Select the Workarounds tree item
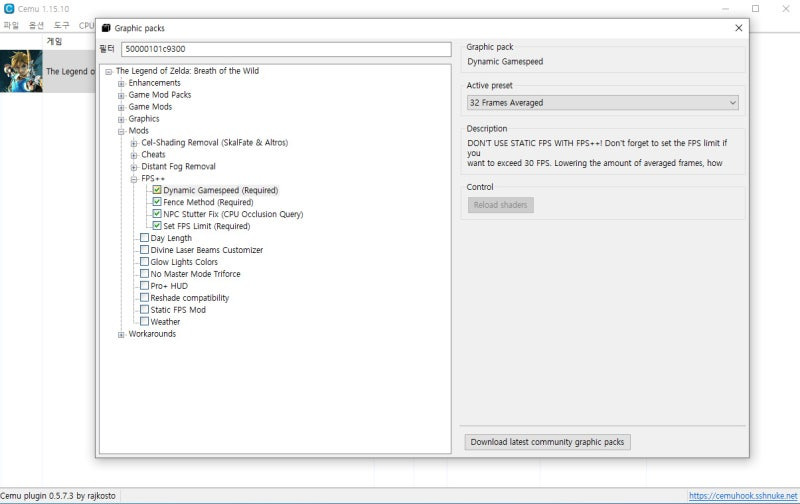This screenshot has width=800, height=504. [x=152, y=334]
